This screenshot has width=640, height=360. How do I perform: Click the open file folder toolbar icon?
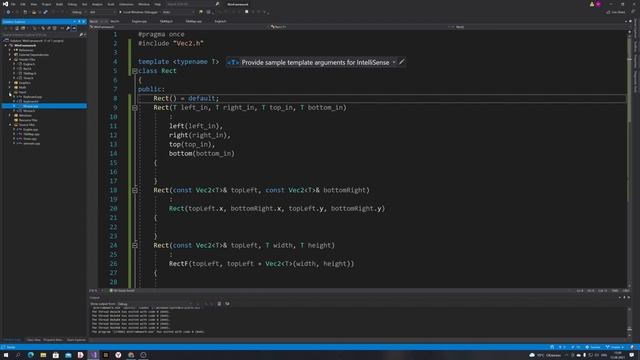(34, 12)
